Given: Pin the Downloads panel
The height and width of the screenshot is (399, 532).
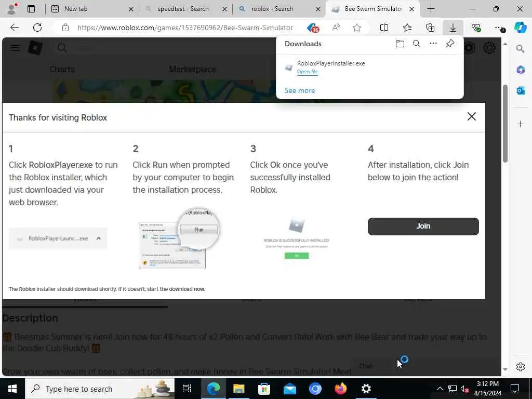Looking at the screenshot, I should coord(450,44).
